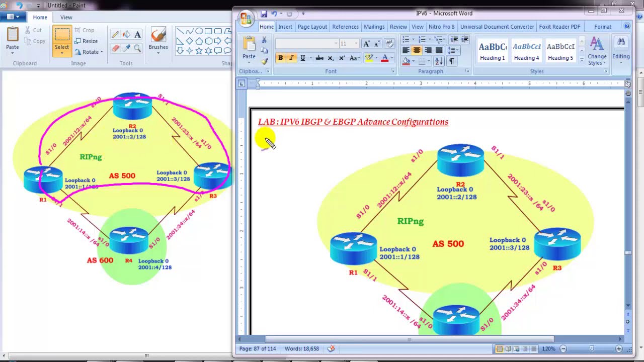644x362 pixels.
Task: Toggle Italic formatting in Word
Action: tap(291, 58)
